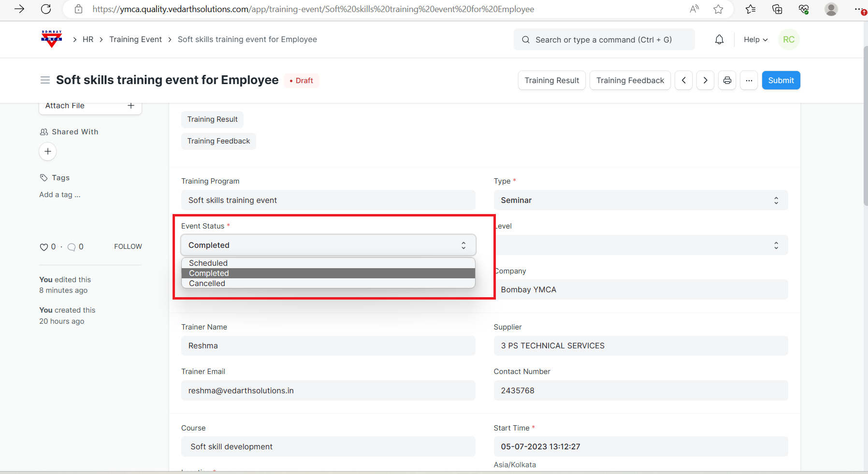Choose Cancelled from Event Status options

pos(207,284)
